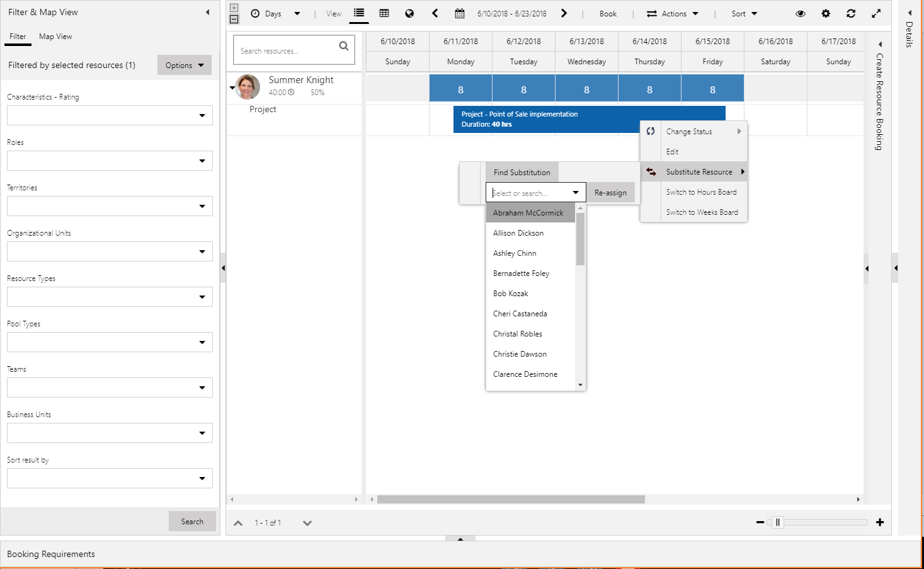Collapse all resource rows with minus box
Screen dimensions: 924x569
point(234,20)
